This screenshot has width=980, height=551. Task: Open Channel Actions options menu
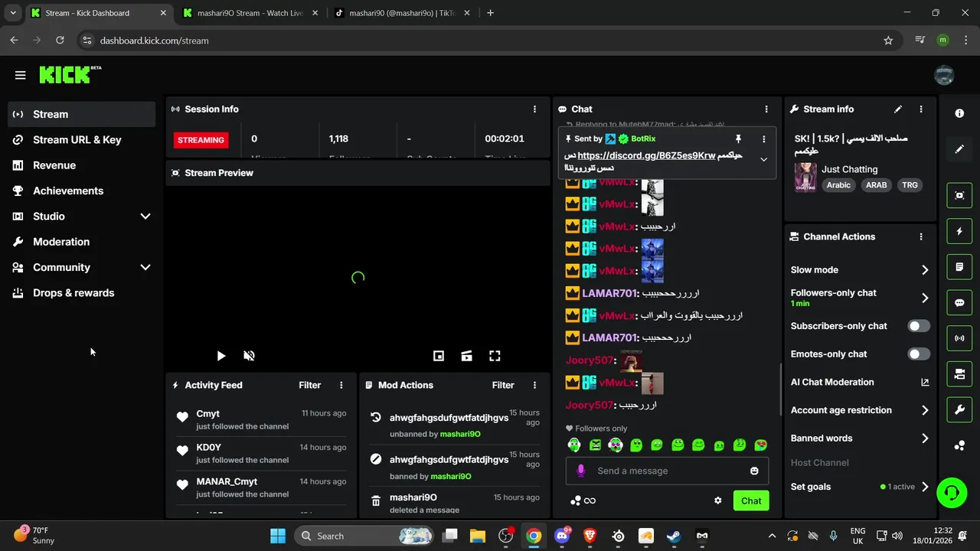(921, 237)
